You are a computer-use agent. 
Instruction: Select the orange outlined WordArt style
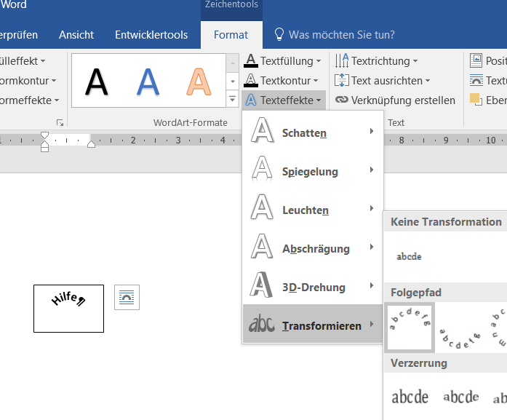click(198, 81)
